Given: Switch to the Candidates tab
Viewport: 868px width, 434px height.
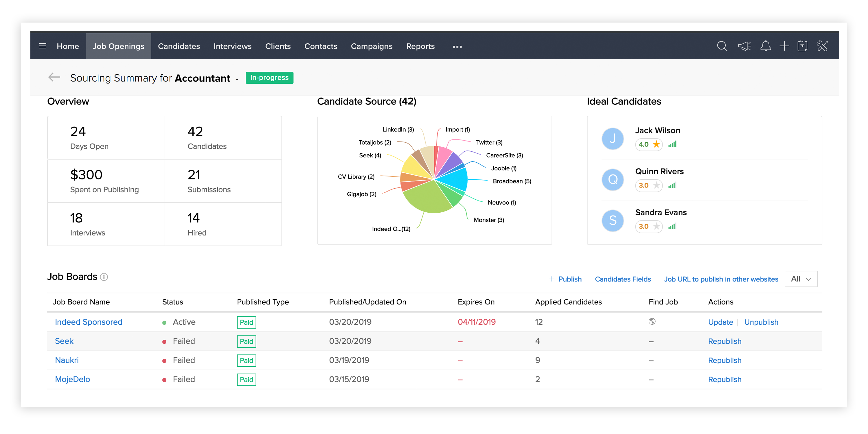Looking at the screenshot, I should (179, 46).
